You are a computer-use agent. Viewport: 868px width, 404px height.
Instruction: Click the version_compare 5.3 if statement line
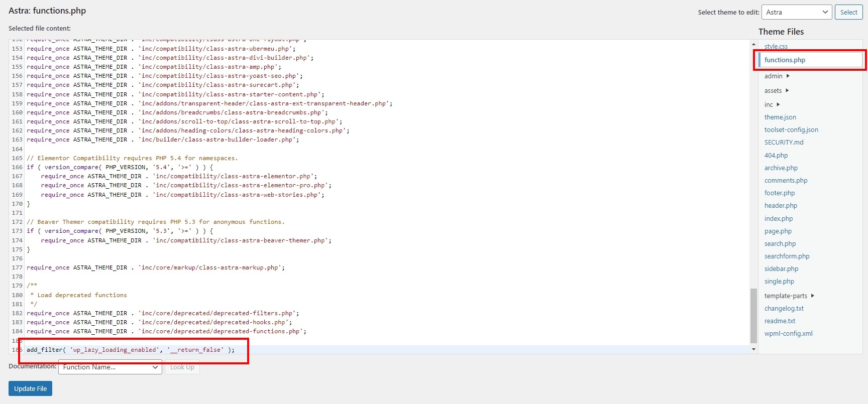120,231
